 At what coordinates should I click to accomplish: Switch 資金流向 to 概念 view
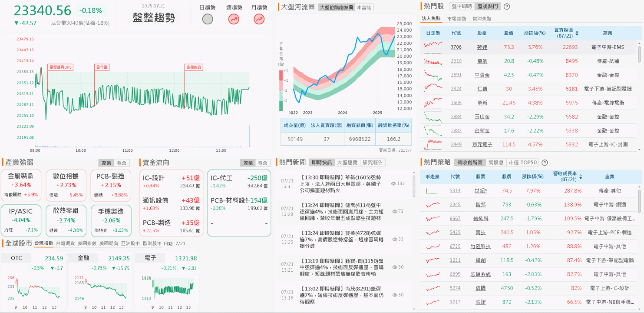(263, 163)
